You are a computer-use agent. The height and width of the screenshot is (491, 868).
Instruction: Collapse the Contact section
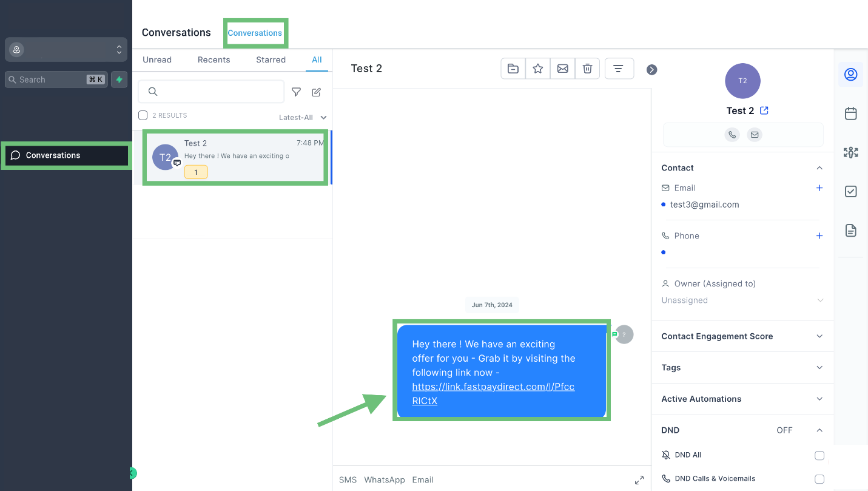tap(819, 168)
